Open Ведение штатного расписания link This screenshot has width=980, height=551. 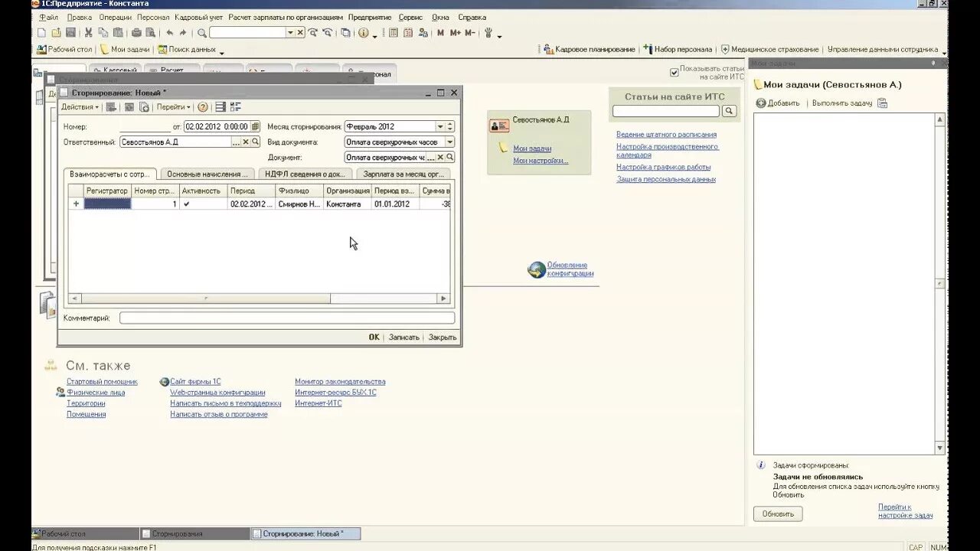[666, 135]
